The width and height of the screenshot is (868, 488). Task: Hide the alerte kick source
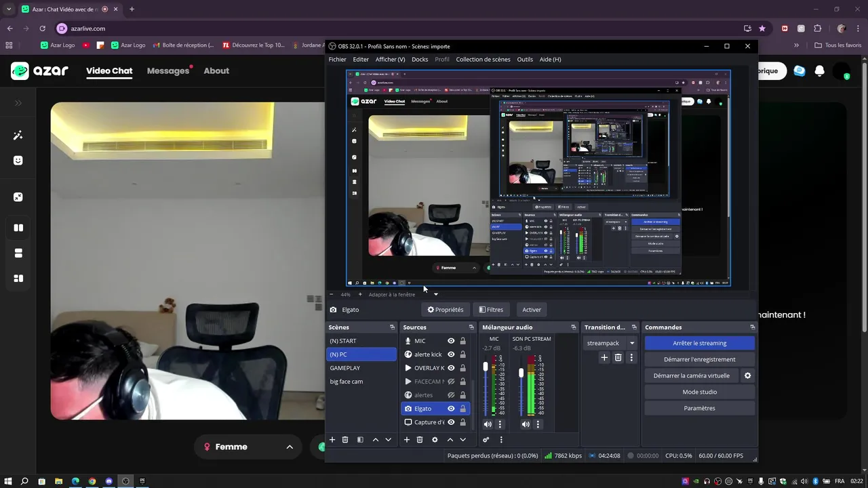pyautogui.click(x=451, y=354)
